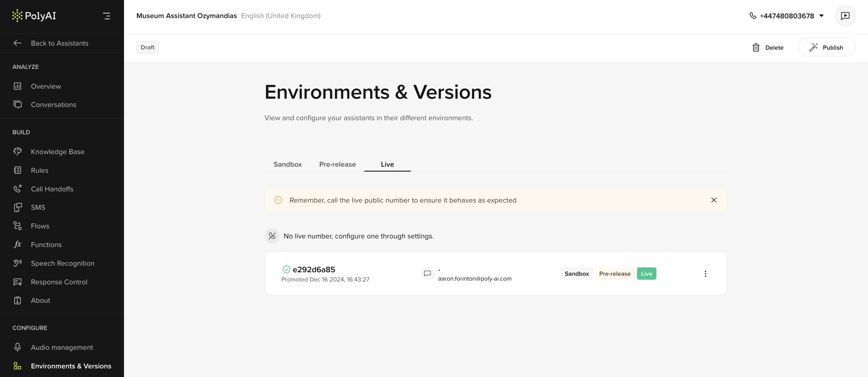Click the comment icon on version e292d6a85
Screen dimensions: 868x377
click(x=427, y=274)
